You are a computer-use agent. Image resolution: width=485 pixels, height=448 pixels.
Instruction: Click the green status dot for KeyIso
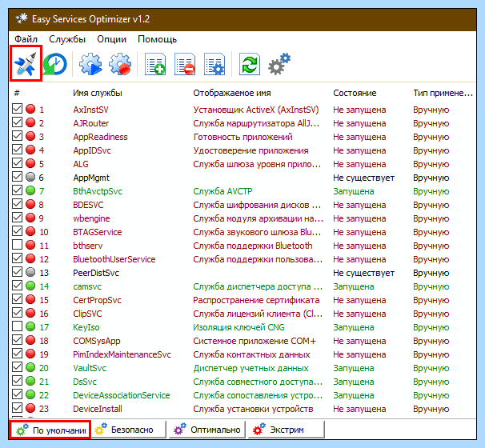30,327
